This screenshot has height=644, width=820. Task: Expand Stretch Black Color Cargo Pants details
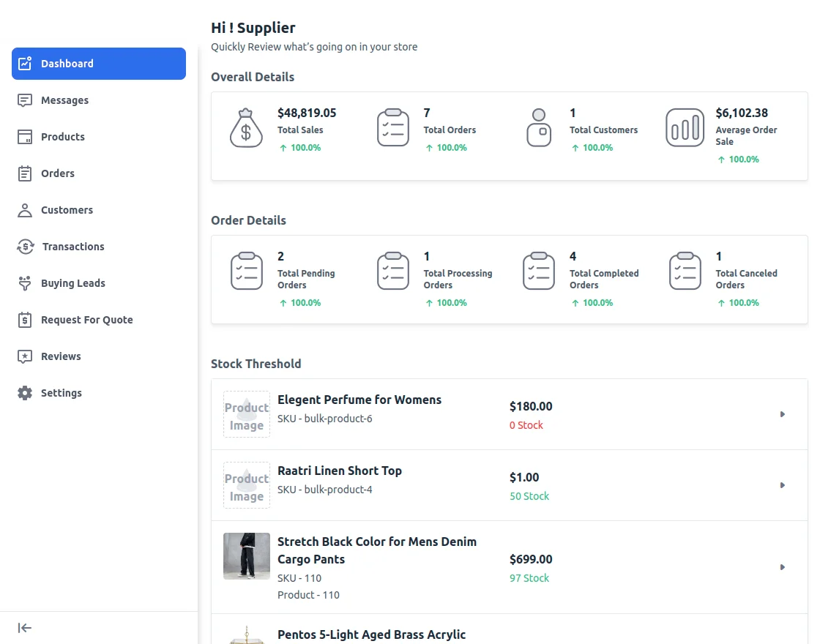(782, 566)
